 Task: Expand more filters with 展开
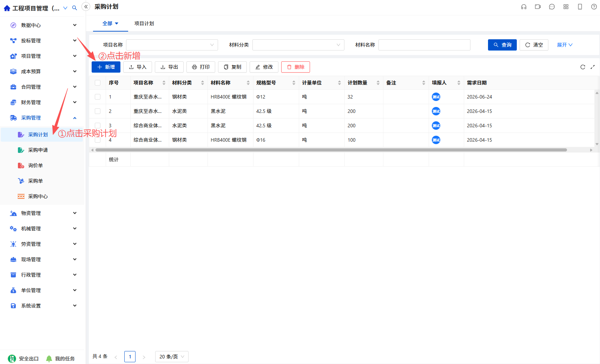pyautogui.click(x=565, y=45)
